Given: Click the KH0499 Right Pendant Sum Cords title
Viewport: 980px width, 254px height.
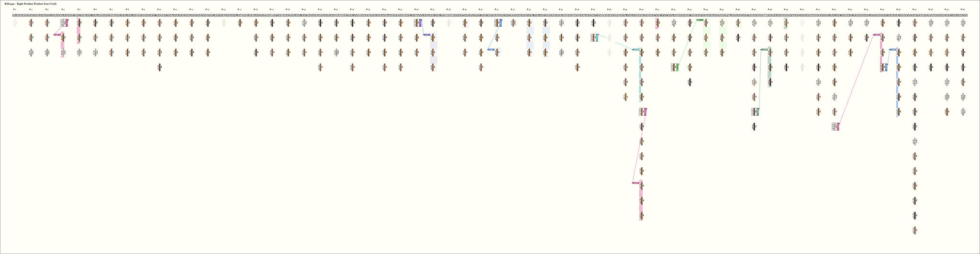Looking at the screenshot, I should point(31,4).
